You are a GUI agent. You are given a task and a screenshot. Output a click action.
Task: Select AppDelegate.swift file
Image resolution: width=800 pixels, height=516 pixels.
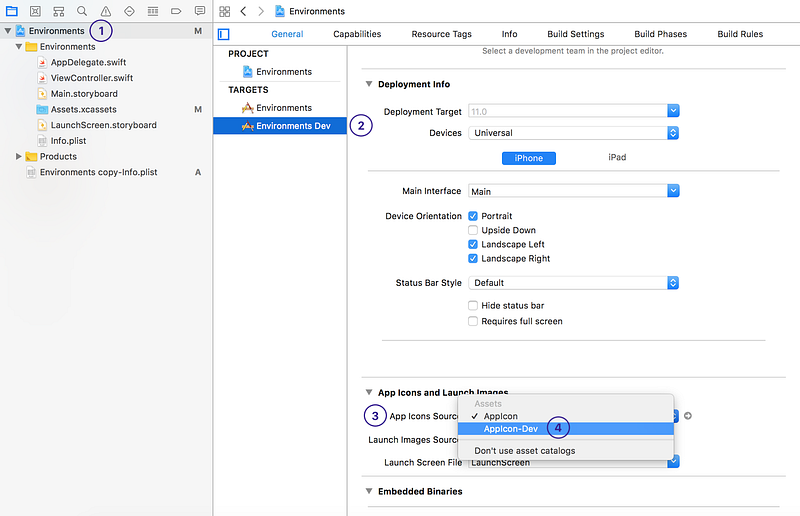88,62
